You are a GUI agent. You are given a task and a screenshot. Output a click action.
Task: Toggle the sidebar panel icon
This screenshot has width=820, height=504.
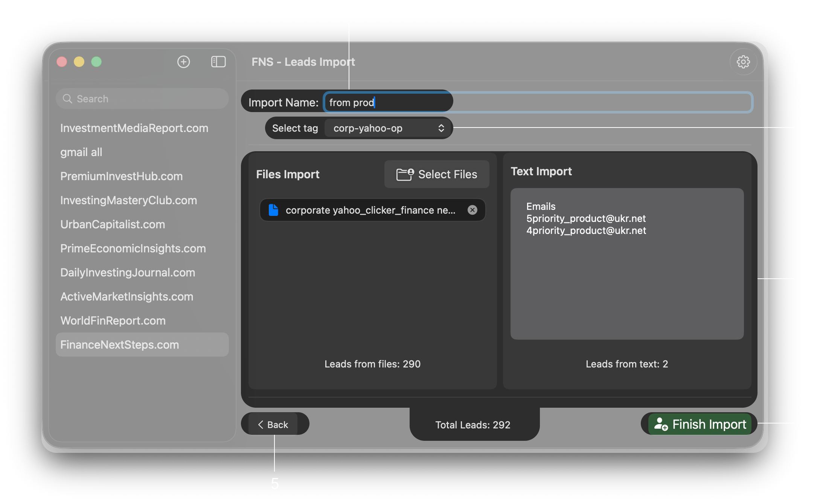point(218,62)
